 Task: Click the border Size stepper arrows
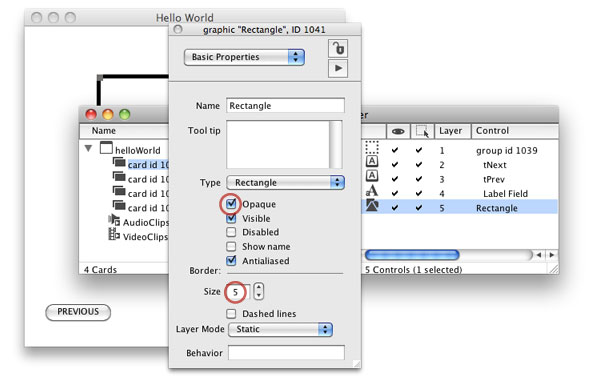[x=258, y=292]
